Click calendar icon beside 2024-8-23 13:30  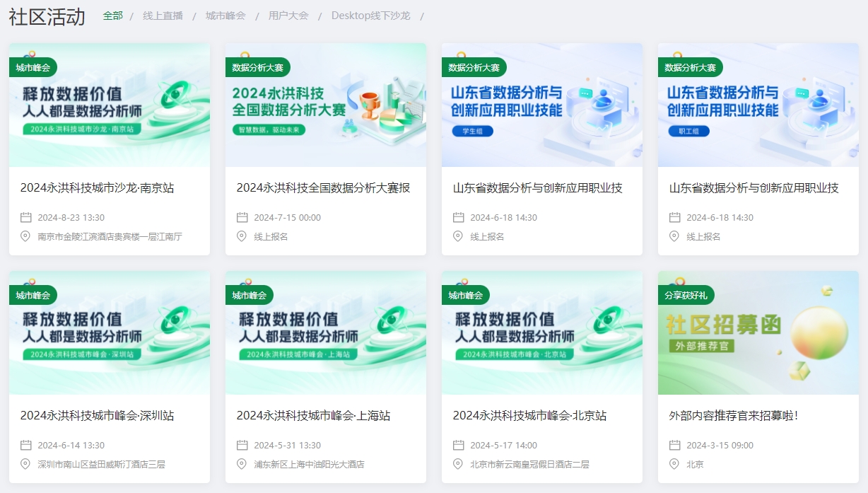(x=26, y=218)
